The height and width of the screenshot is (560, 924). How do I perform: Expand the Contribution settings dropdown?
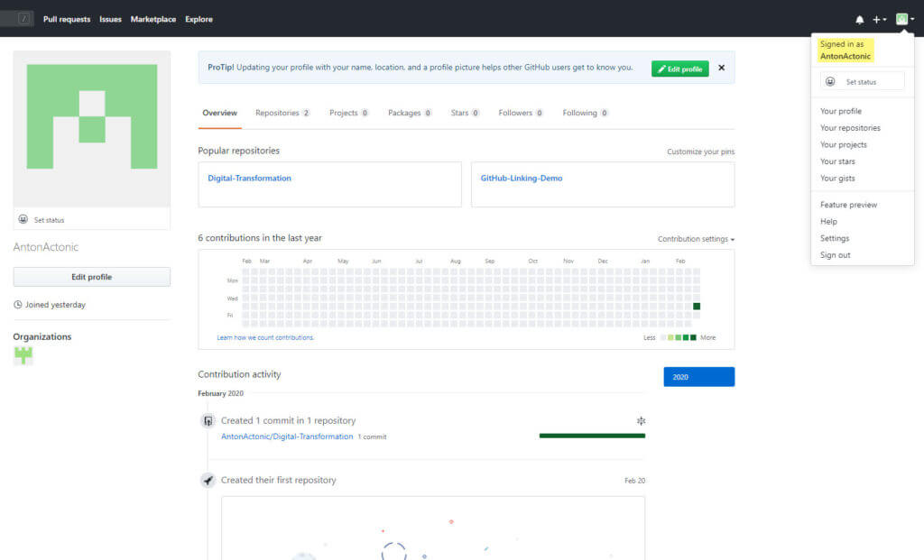pyautogui.click(x=695, y=239)
